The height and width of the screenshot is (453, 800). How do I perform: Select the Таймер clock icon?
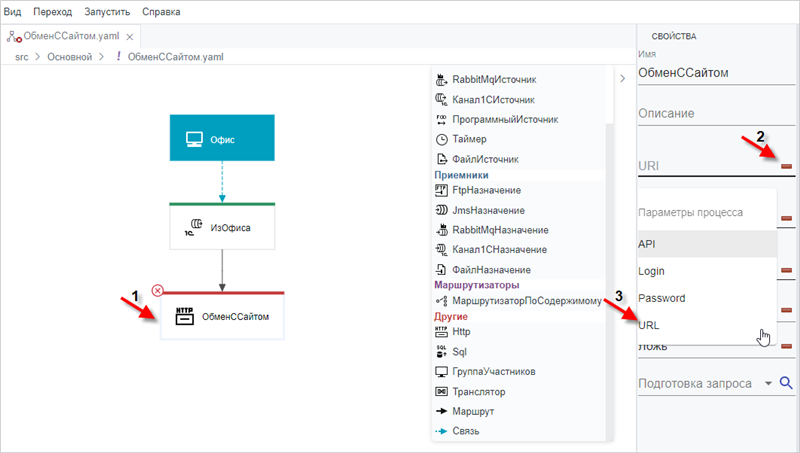click(441, 139)
